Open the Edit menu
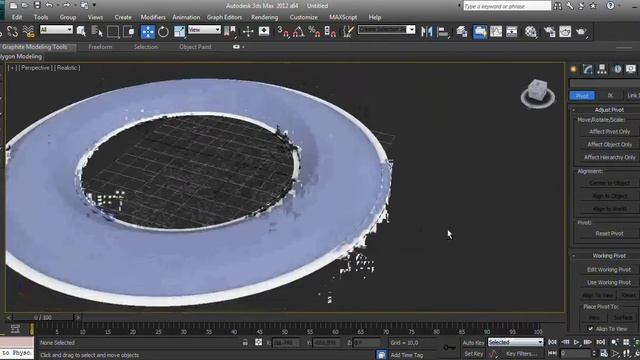Image resolution: width=640 pixels, height=360 pixels. click(17, 17)
